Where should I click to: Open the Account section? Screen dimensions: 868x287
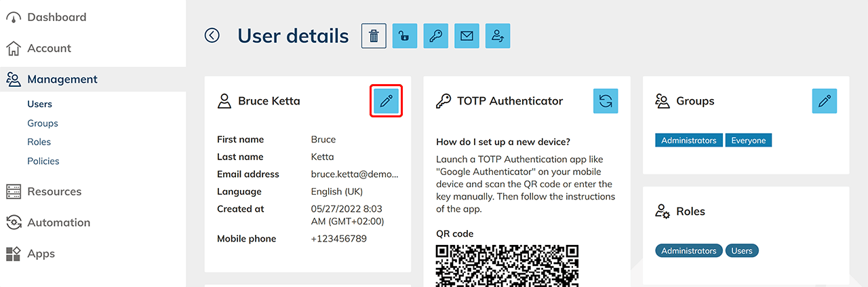point(49,48)
